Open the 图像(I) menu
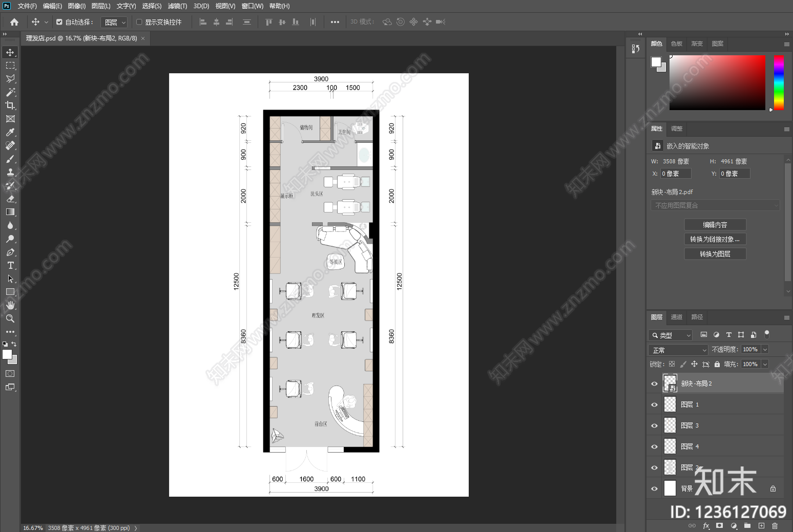Viewport: 793px width, 532px height. [x=77, y=6]
